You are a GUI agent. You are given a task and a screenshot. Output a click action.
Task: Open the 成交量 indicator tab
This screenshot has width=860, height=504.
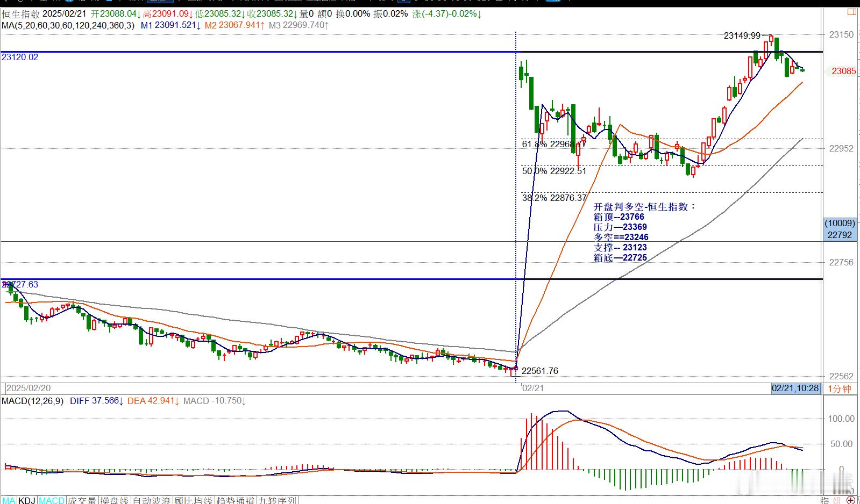[81, 500]
